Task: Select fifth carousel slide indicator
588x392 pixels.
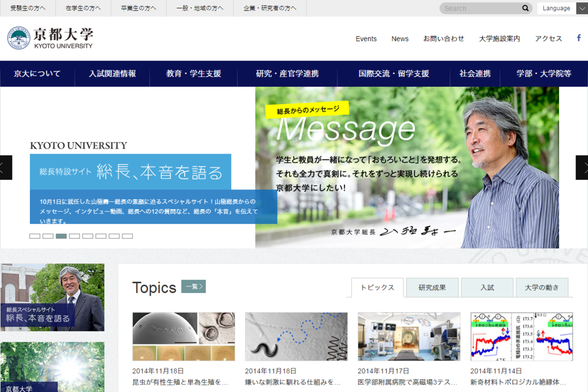Action: tap(87, 236)
